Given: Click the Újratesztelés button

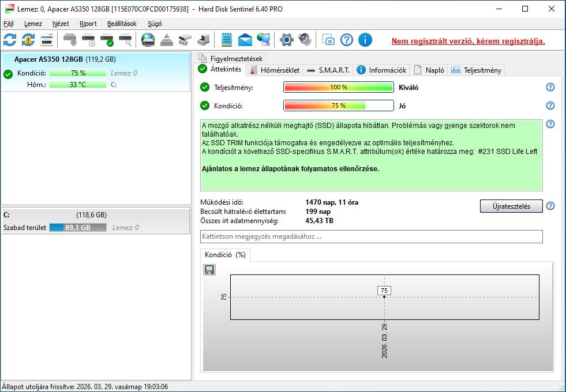Looking at the screenshot, I should [x=511, y=206].
